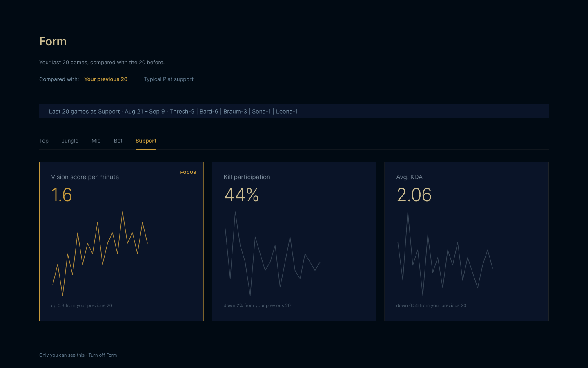Click Braum-3 in the summary bar
The height and width of the screenshot is (368, 588).
(x=235, y=111)
